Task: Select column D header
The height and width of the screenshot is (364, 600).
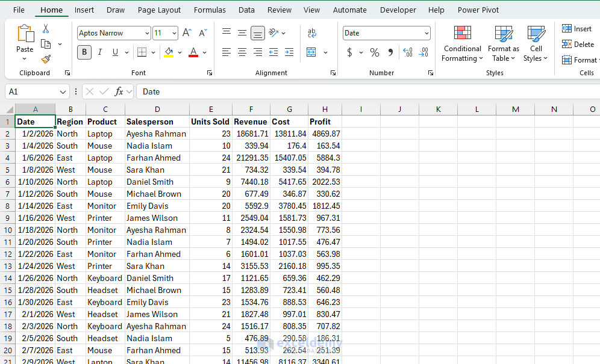Action: coord(157,110)
